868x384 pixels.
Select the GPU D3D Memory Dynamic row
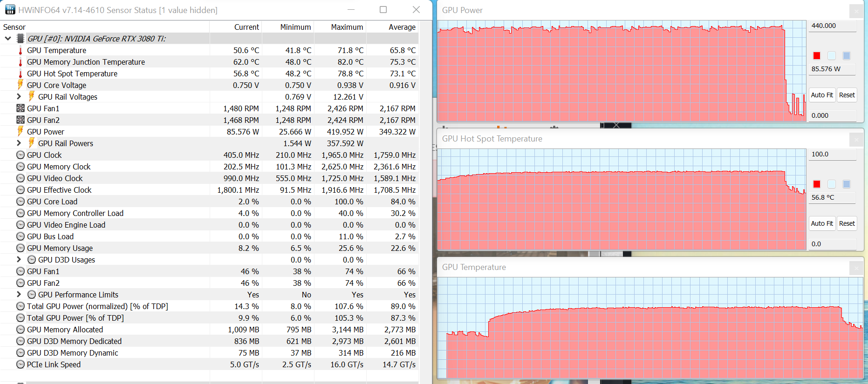[x=209, y=353]
